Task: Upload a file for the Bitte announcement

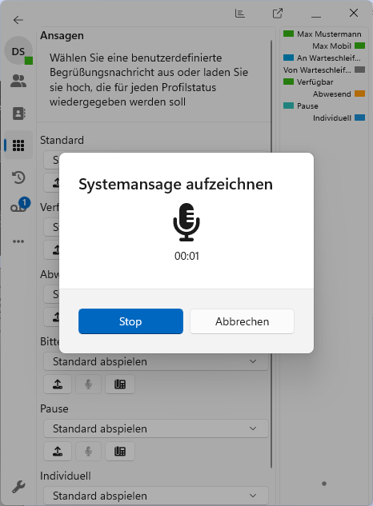Action: click(58, 384)
